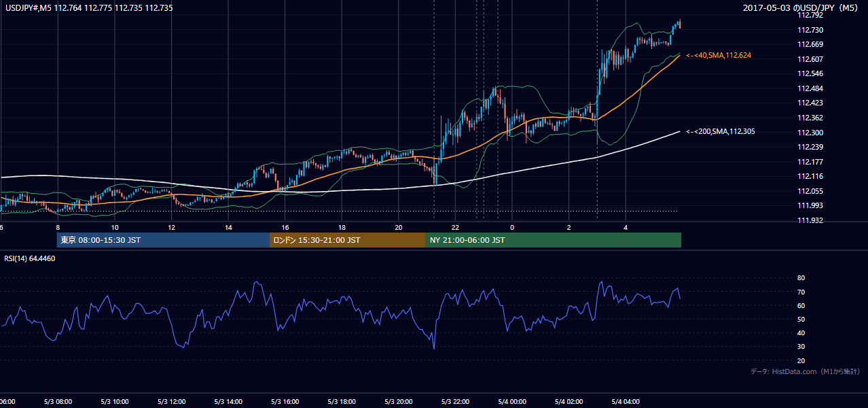
Task: Click hour label 10 under price chart
Action: pyautogui.click(x=115, y=227)
